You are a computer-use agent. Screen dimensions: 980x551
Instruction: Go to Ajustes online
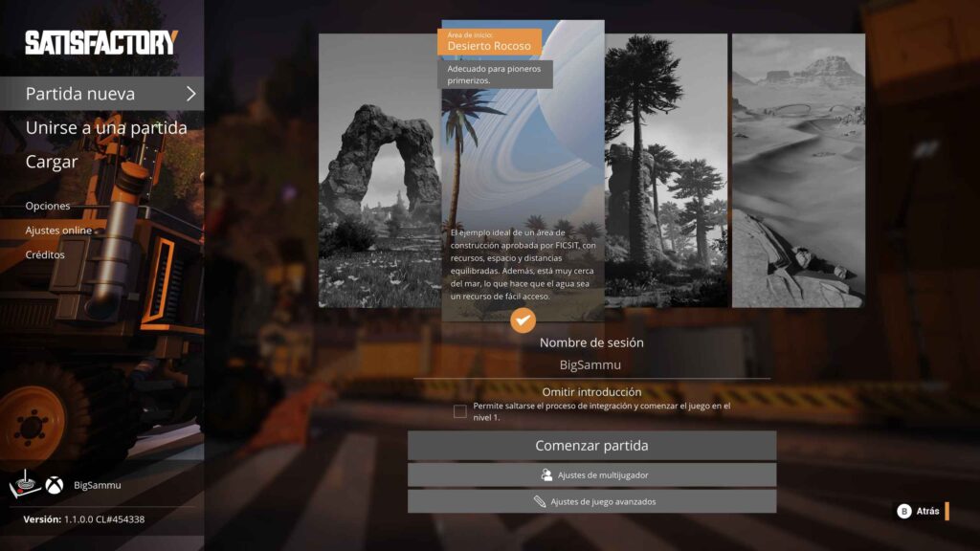click(x=58, y=231)
